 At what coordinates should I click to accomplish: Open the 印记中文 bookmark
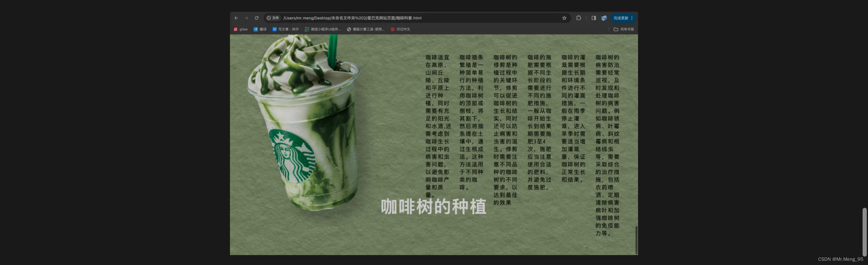(x=400, y=29)
